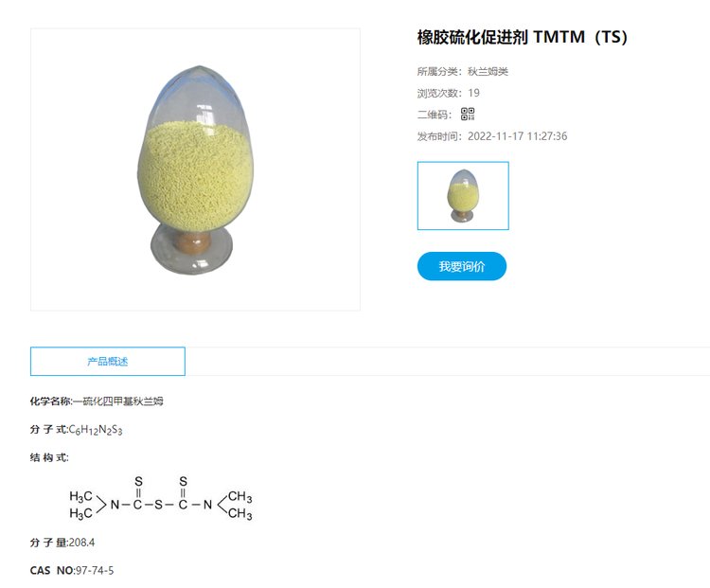Click the 二维码 label text

[x=435, y=115]
